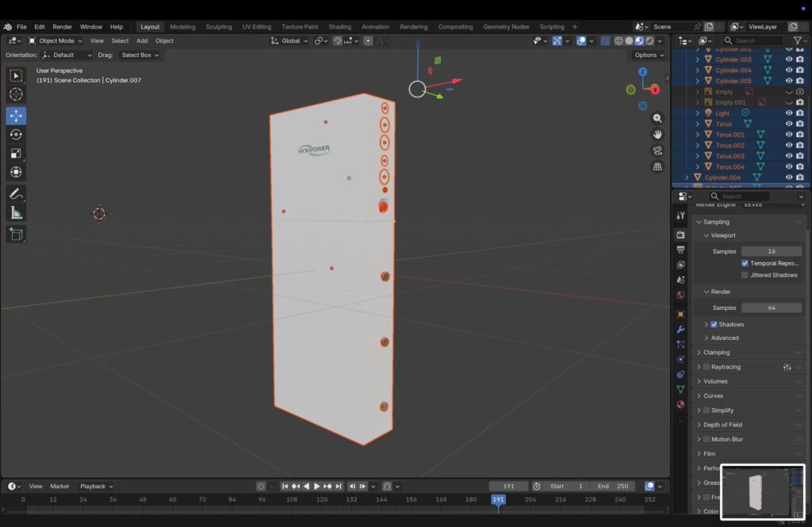Activate the 3D Cursor tool
Screen dimensions: 812x527
[16, 95]
